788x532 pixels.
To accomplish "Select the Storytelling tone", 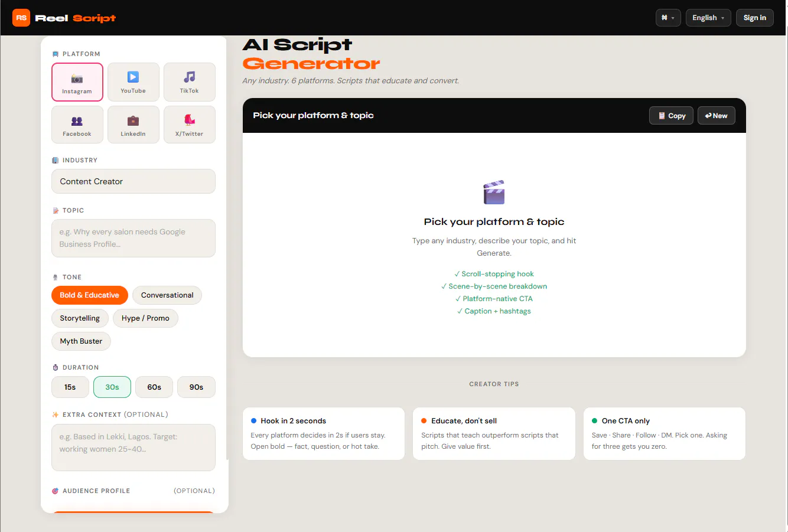I will 80,318.
